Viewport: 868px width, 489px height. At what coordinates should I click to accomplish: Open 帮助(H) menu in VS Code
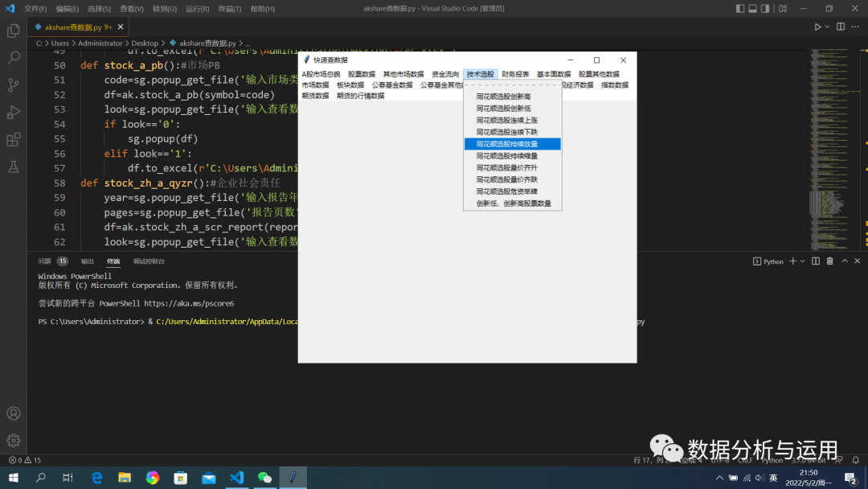262,9
